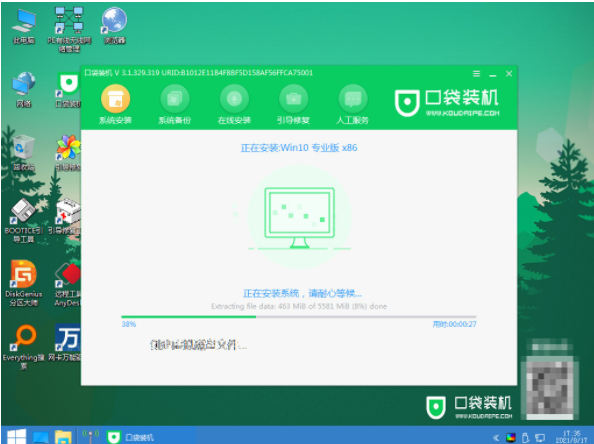Screen dimensions: 594x444
Task: Open the colorful pinwheel desktop icon
Action: [67, 153]
